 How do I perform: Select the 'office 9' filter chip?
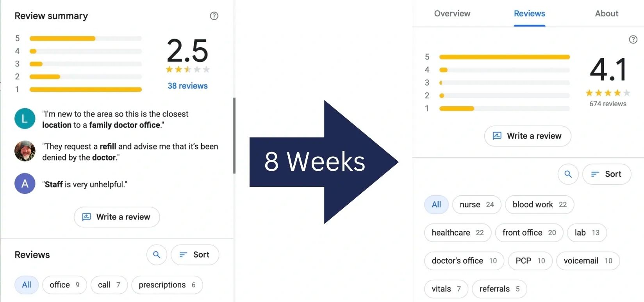tap(64, 285)
